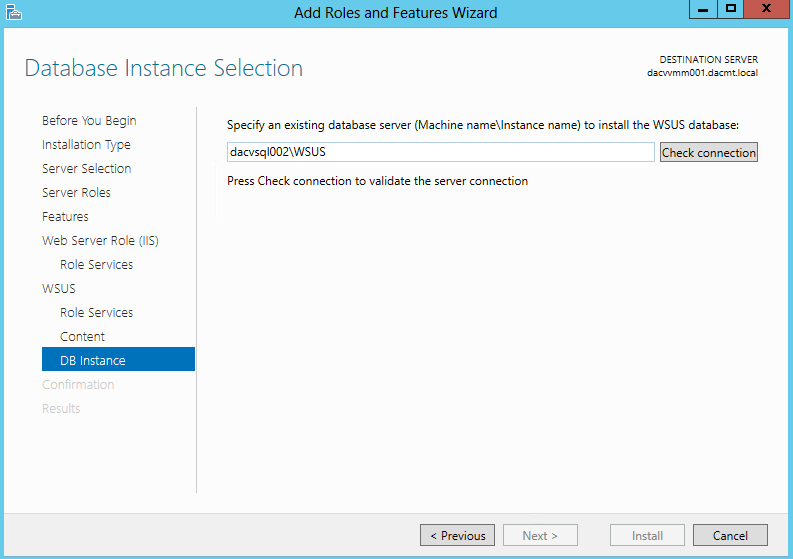Open the Web Server Role (IIS) step
Screen dimensions: 793x559
click(100, 241)
